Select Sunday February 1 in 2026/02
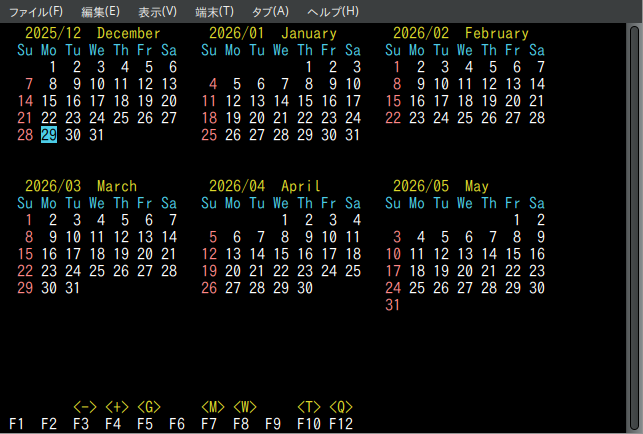Image resolution: width=643 pixels, height=434 pixels. (397, 67)
